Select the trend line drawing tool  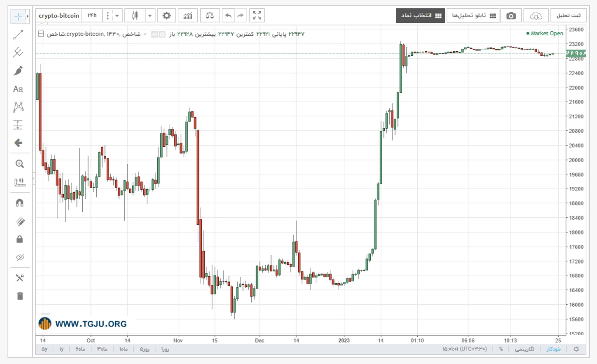(x=18, y=35)
